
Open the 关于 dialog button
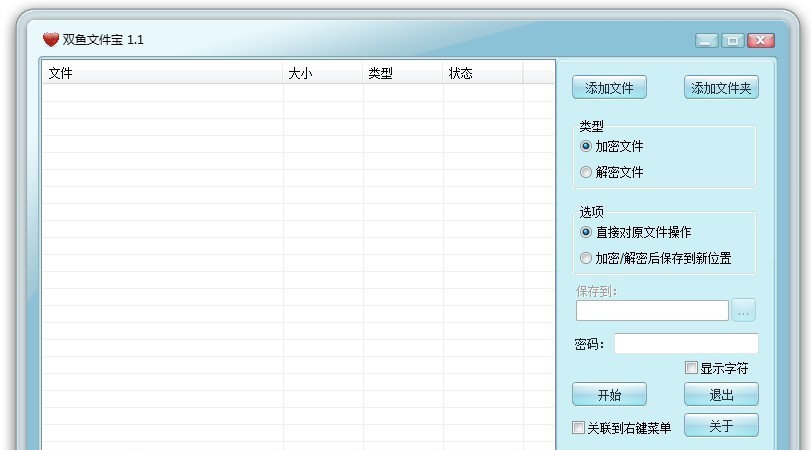tap(721, 426)
